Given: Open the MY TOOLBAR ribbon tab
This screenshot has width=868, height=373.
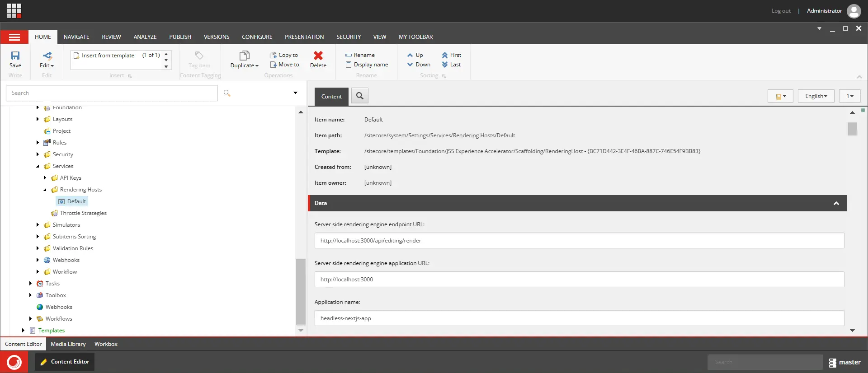Looking at the screenshot, I should [x=416, y=37].
